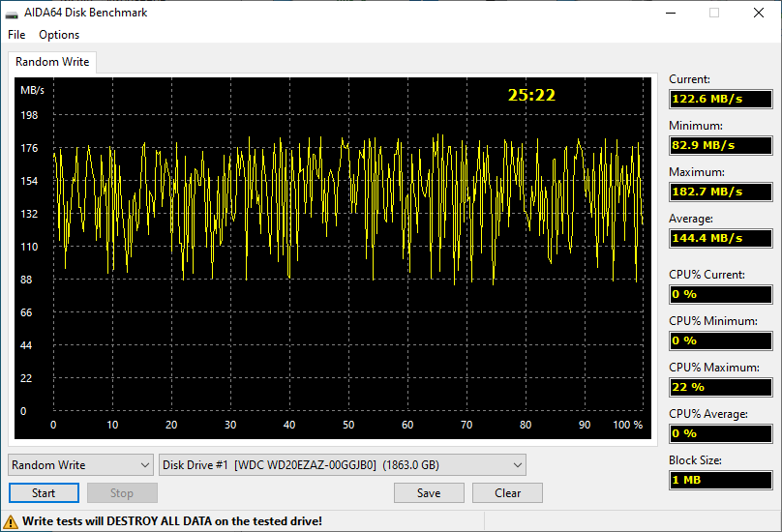This screenshot has width=782, height=532.
Task: Click the CPU% Maximum 22 % field
Action: point(721,387)
